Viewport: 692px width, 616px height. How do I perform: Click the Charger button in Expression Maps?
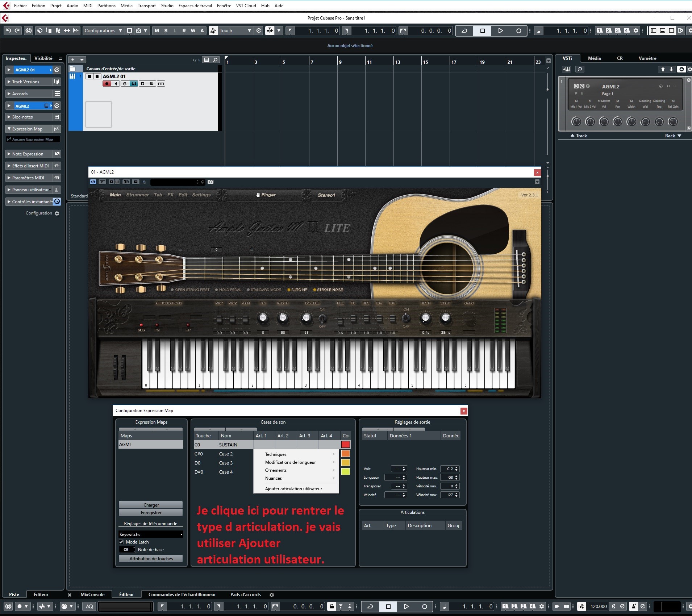[150, 505]
